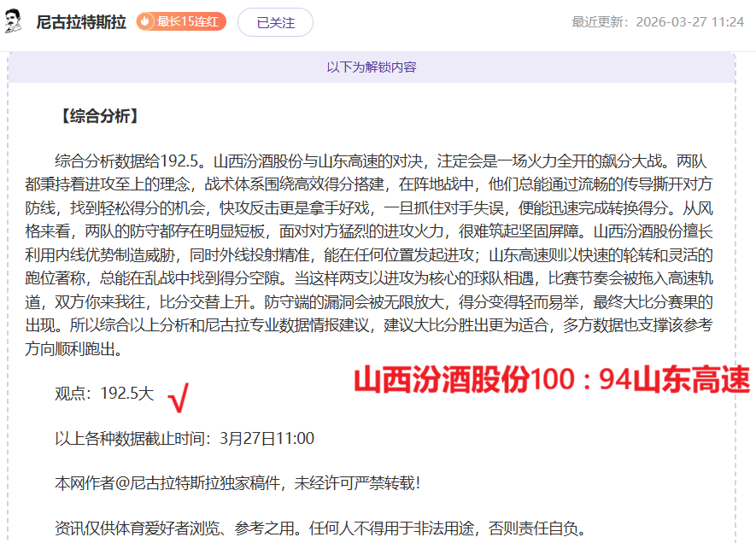This screenshot has width=756, height=543.
Task: Click the 最近更新 timestamp
Action: (x=657, y=22)
